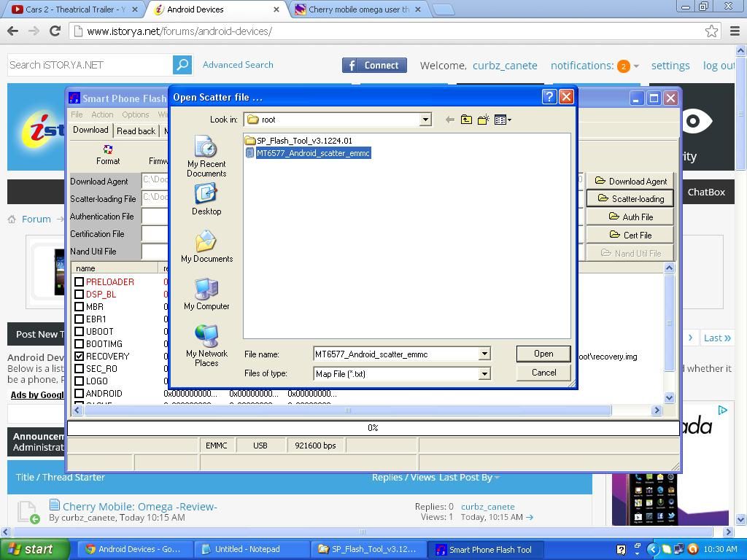This screenshot has width=747, height=560.
Task: Toggle the DSP_BL checkbox
Action: (x=79, y=295)
